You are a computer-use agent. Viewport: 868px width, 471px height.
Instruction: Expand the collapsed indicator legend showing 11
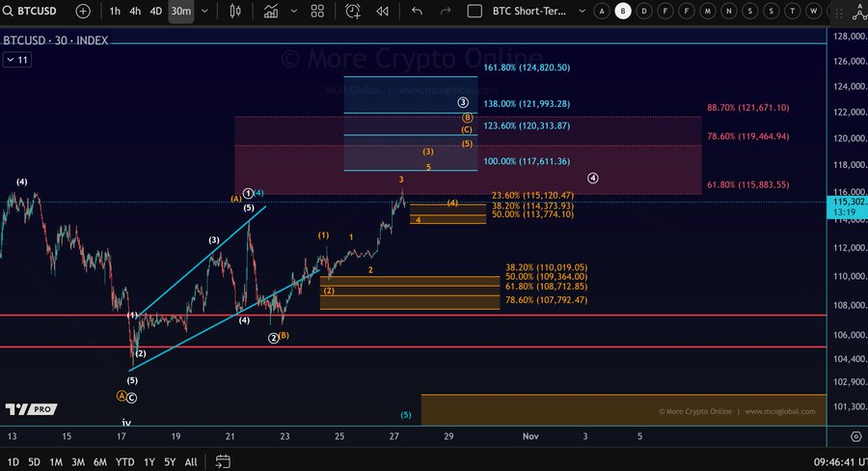pyautogui.click(x=16, y=60)
